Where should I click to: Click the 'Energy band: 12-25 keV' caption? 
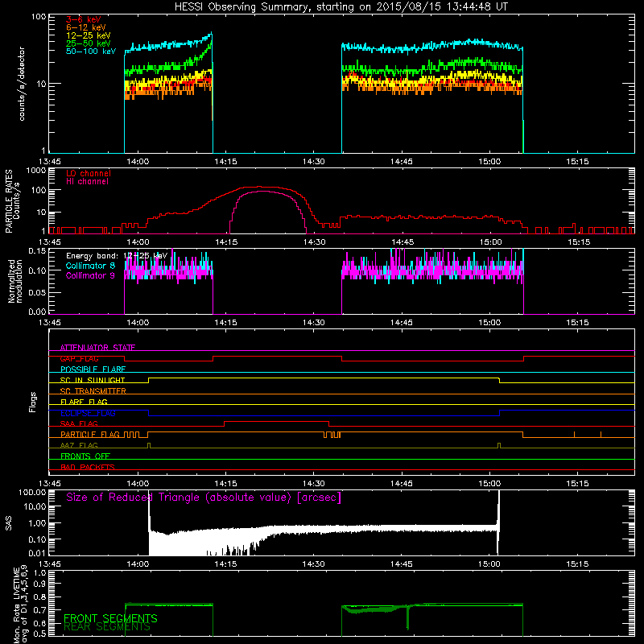(x=117, y=256)
